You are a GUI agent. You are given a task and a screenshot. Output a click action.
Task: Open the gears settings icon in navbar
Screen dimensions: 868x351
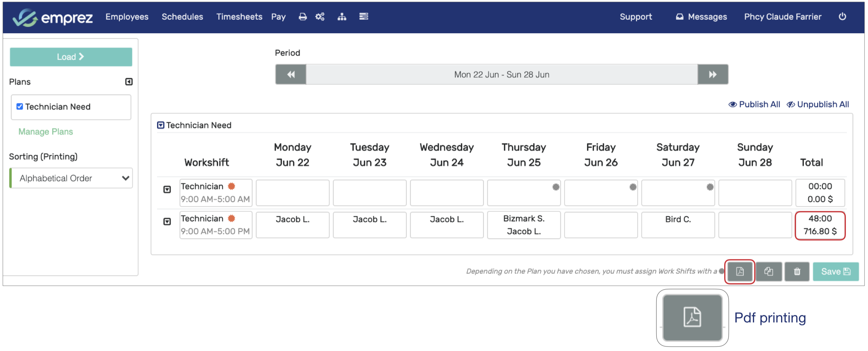(x=320, y=16)
